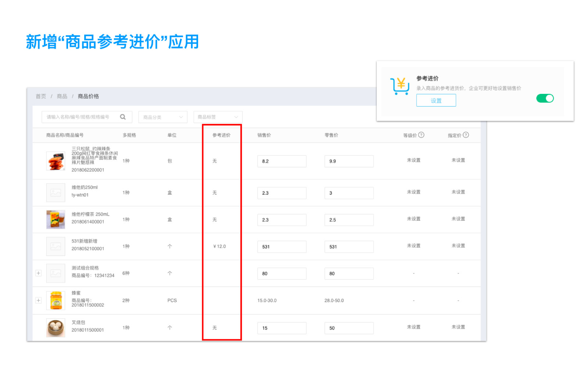Image resolution: width=588 pixels, height=368 pixels.
Task: Click the 等级价 help question icon
Action: click(x=421, y=135)
